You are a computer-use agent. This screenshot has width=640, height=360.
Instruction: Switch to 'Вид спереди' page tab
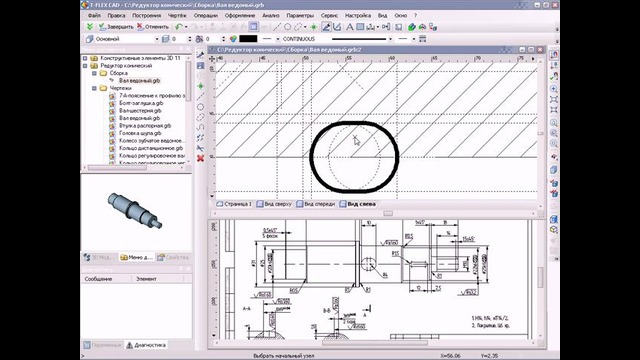click(316, 204)
